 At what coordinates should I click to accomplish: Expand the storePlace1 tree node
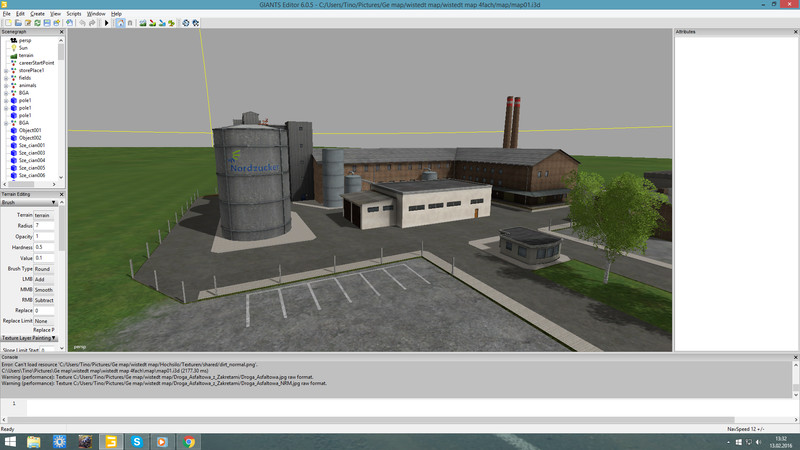click(5, 70)
